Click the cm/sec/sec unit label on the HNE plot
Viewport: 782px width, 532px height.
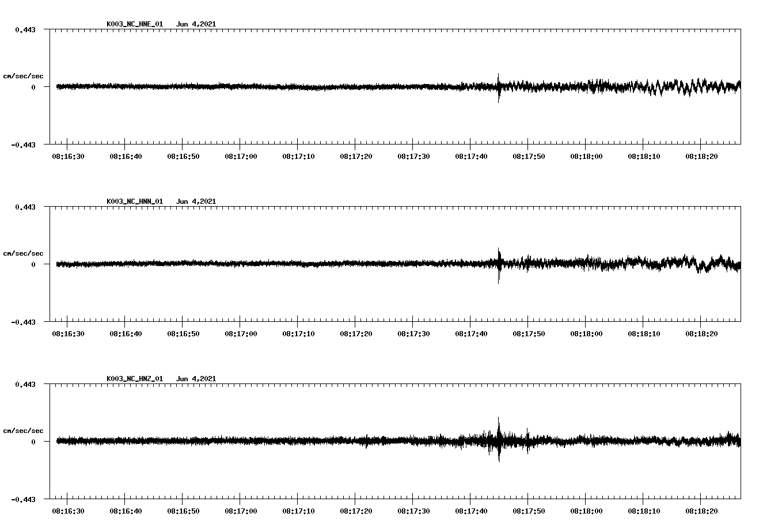24,76
